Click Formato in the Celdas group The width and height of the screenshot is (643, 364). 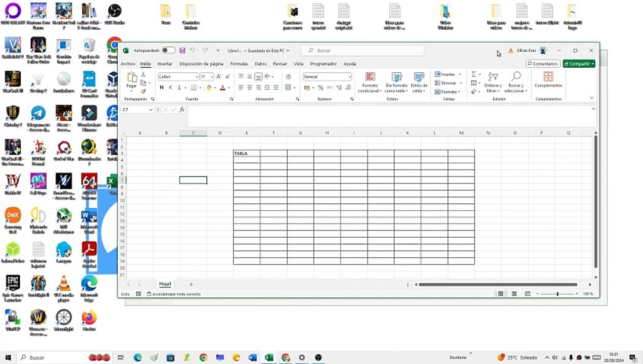point(447,92)
